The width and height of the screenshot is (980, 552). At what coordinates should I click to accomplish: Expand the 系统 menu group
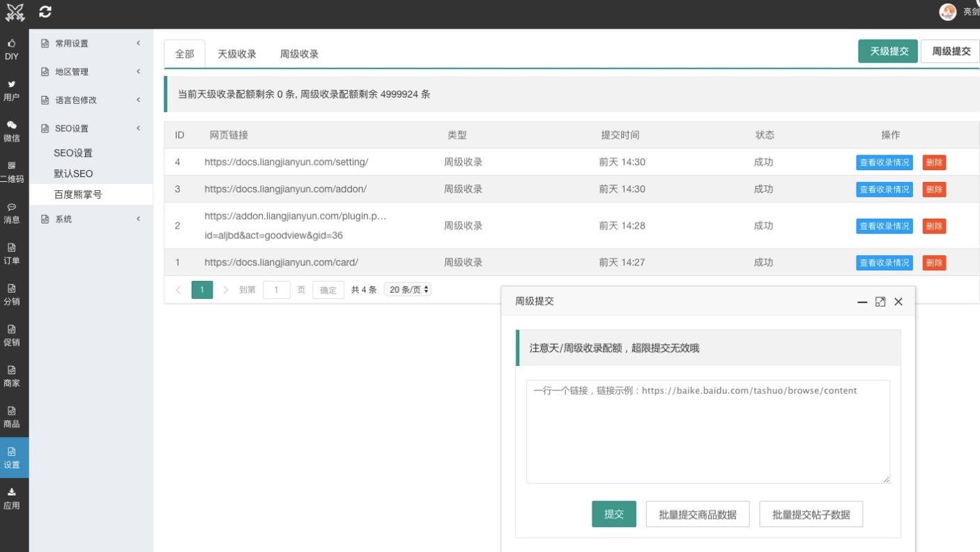[91, 219]
